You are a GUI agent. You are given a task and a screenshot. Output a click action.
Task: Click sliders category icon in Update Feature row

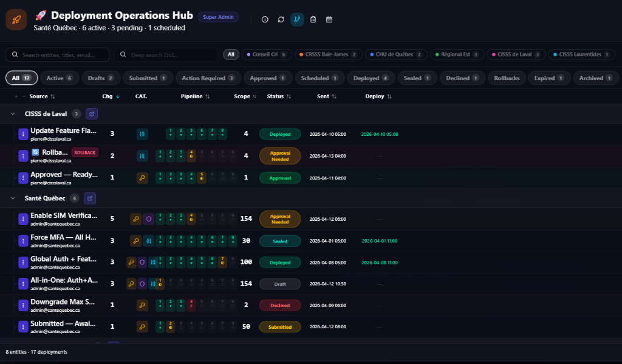pos(142,134)
